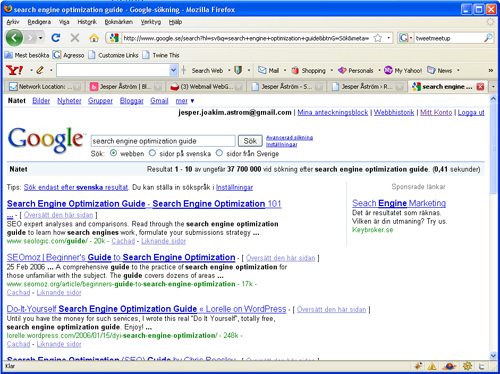Open the Customize Links bookmark
Image resolution: width=500 pixels, height=374 pixels.
pos(113,55)
